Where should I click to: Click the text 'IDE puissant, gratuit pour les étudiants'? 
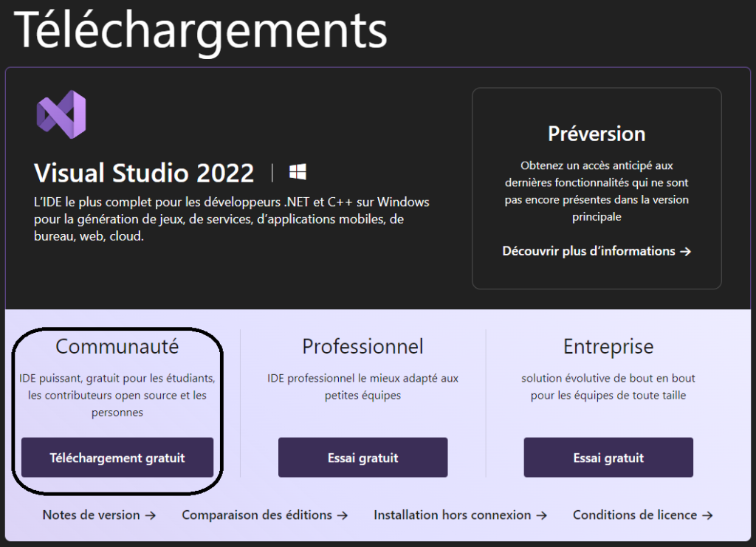click(117, 378)
